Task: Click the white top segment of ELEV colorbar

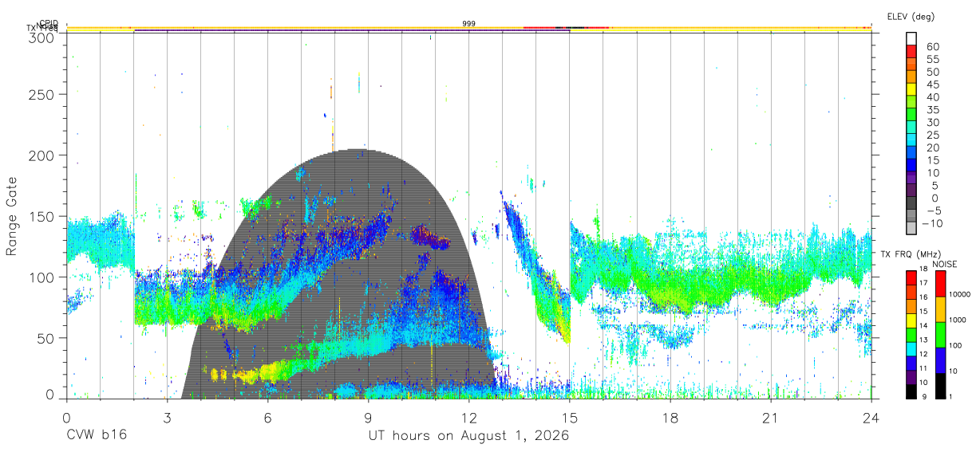Action: pos(911,39)
